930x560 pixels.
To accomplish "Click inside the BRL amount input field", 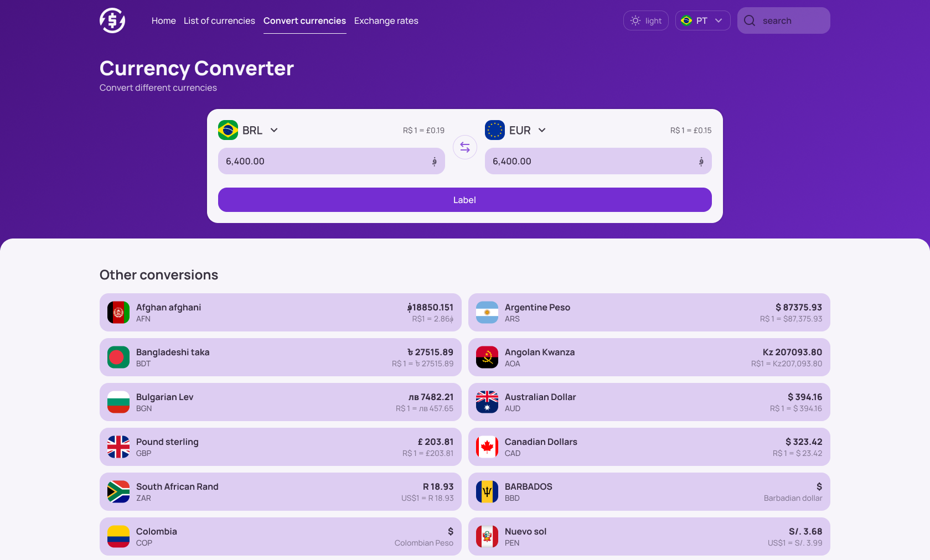I will tap(331, 161).
